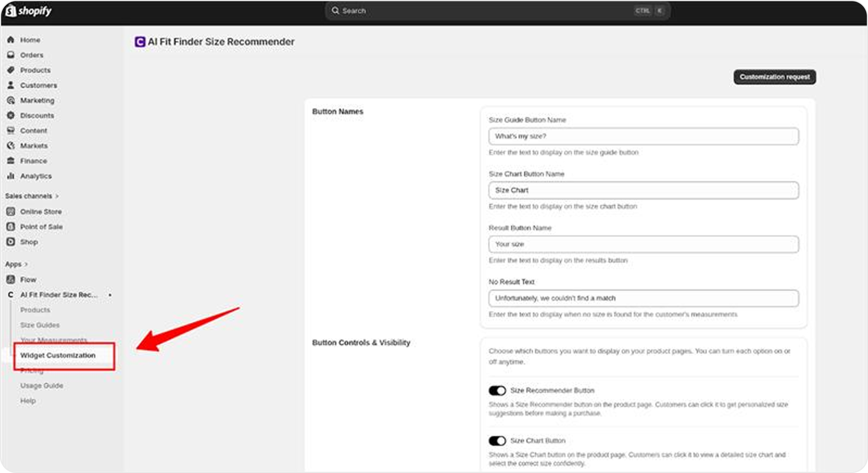Open the Help link in sidebar
Image resolution: width=868 pixels, height=473 pixels.
tap(28, 400)
